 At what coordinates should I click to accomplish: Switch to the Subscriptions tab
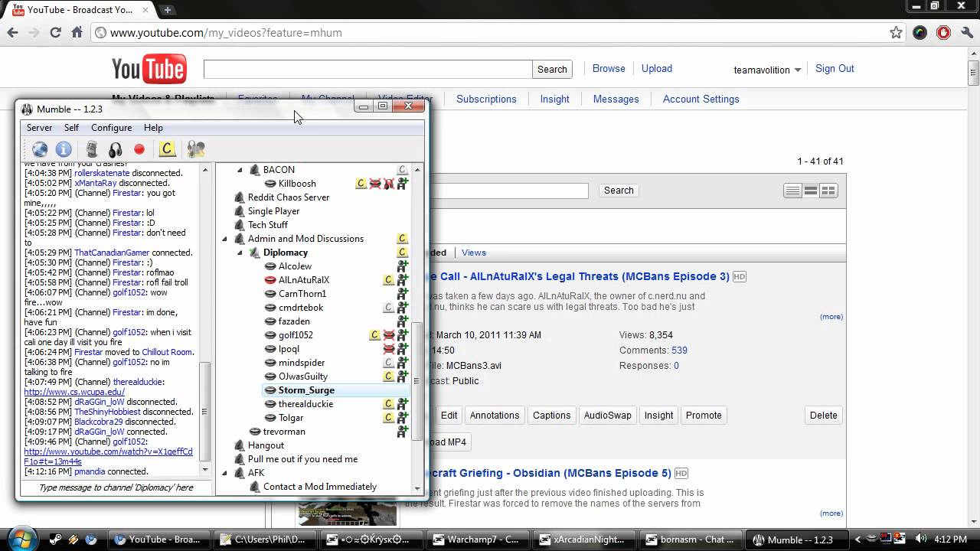pos(486,99)
